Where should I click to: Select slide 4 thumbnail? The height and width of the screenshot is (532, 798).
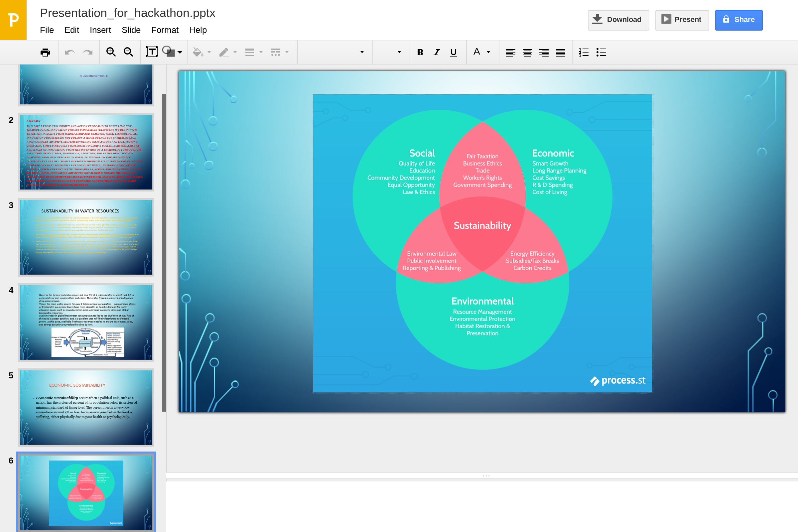(86, 322)
